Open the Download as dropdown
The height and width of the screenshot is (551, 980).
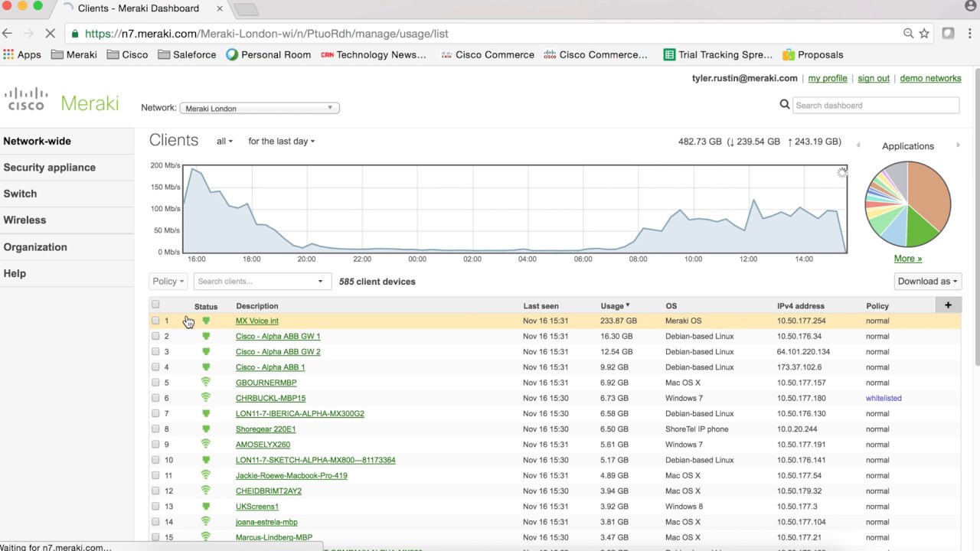point(927,281)
